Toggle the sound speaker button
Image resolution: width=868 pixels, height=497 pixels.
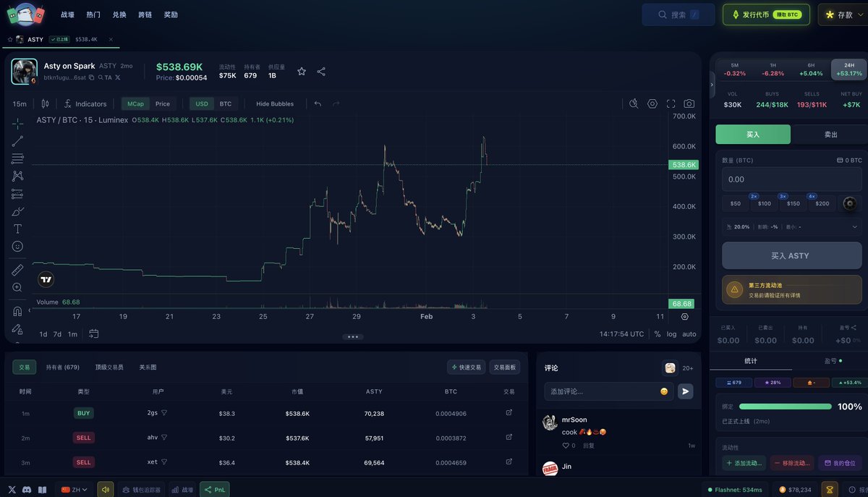(106, 490)
